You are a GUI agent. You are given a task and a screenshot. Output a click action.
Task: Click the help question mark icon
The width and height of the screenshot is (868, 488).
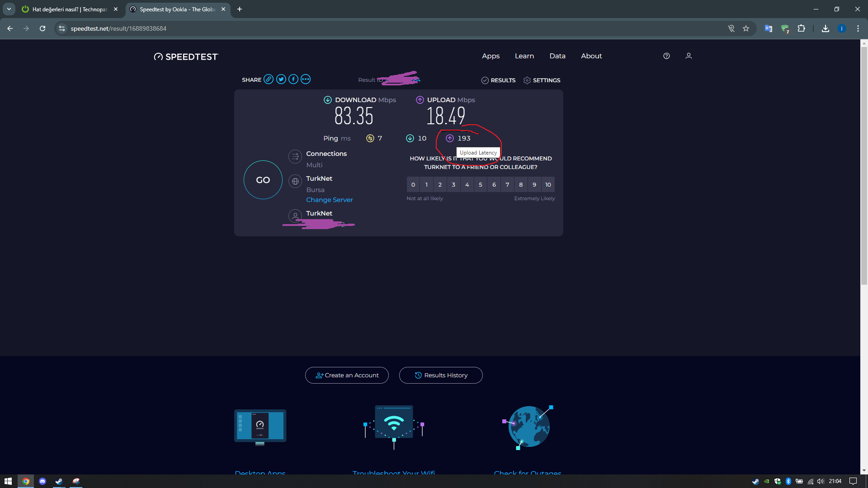pyautogui.click(x=666, y=56)
